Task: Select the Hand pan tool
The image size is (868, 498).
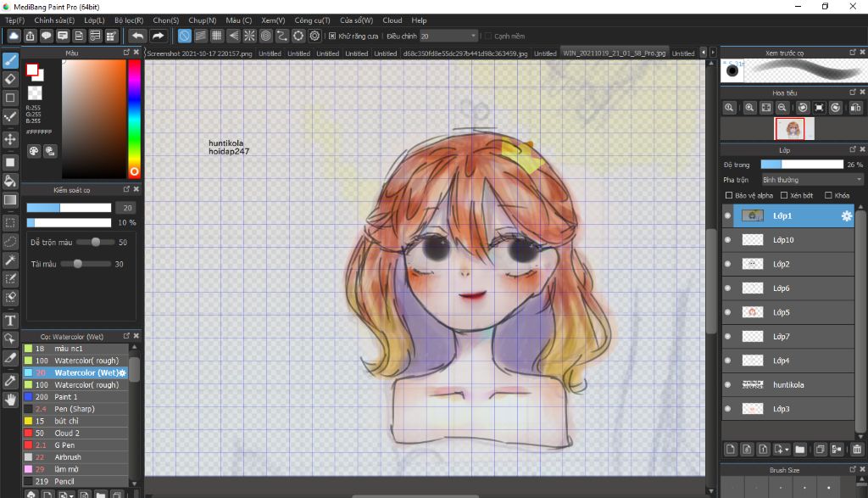Action: click(x=10, y=400)
